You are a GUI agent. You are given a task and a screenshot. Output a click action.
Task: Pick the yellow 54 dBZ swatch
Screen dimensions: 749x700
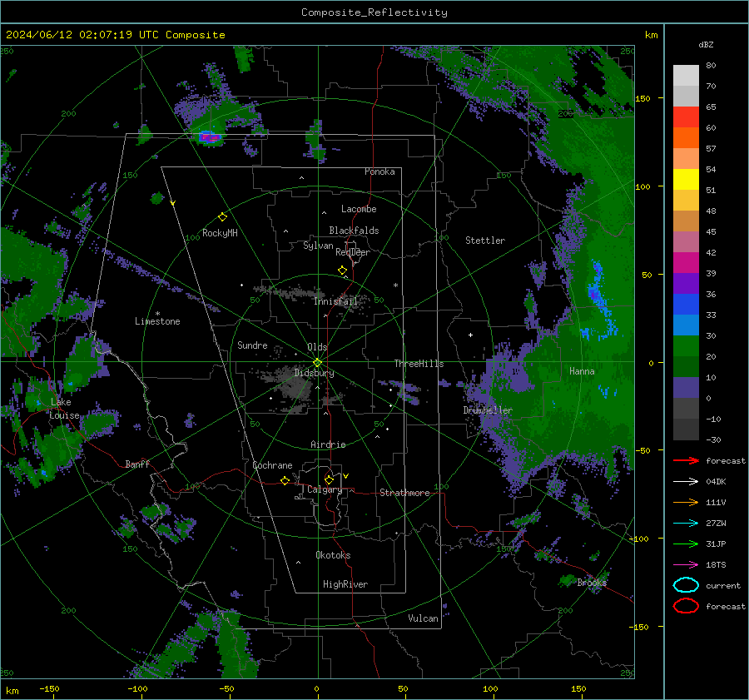(686, 179)
